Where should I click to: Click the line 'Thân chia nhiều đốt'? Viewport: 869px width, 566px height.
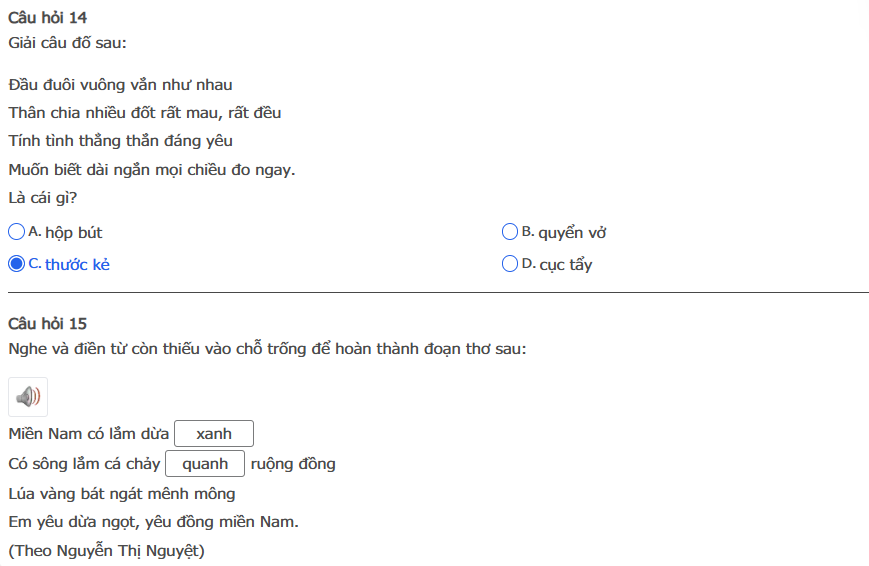tap(145, 113)
